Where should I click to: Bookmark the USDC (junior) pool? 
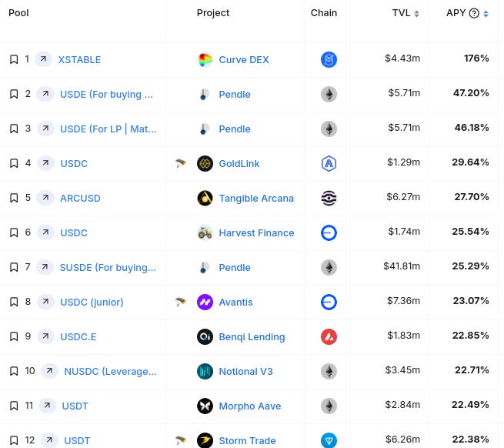[x=14, y=302]
